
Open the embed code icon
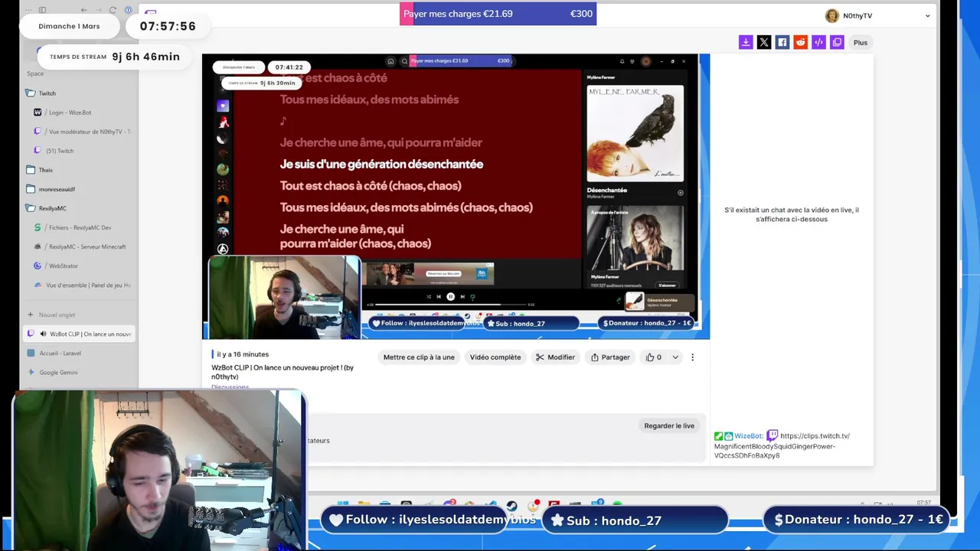[x=818, y=42]
